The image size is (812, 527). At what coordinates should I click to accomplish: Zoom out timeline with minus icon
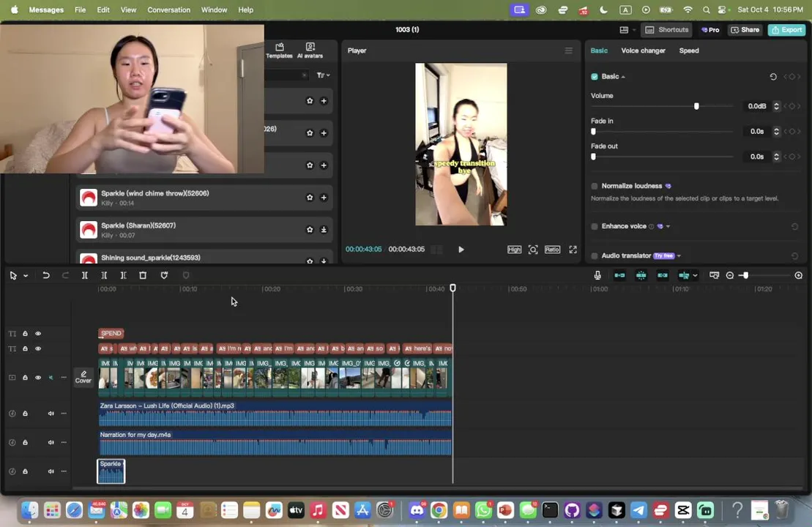click(x=730, y=275)
